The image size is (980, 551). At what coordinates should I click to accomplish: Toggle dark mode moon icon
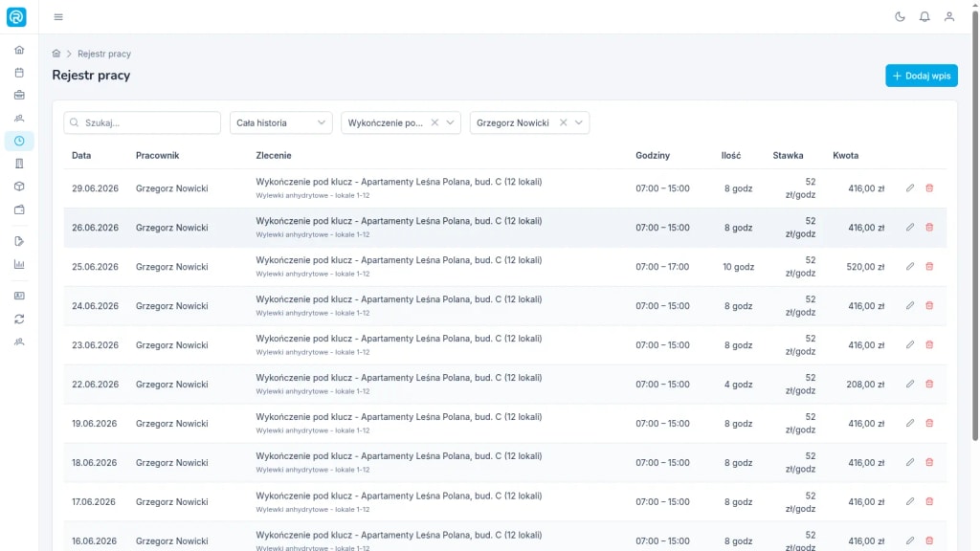click(x=900, y=17)
